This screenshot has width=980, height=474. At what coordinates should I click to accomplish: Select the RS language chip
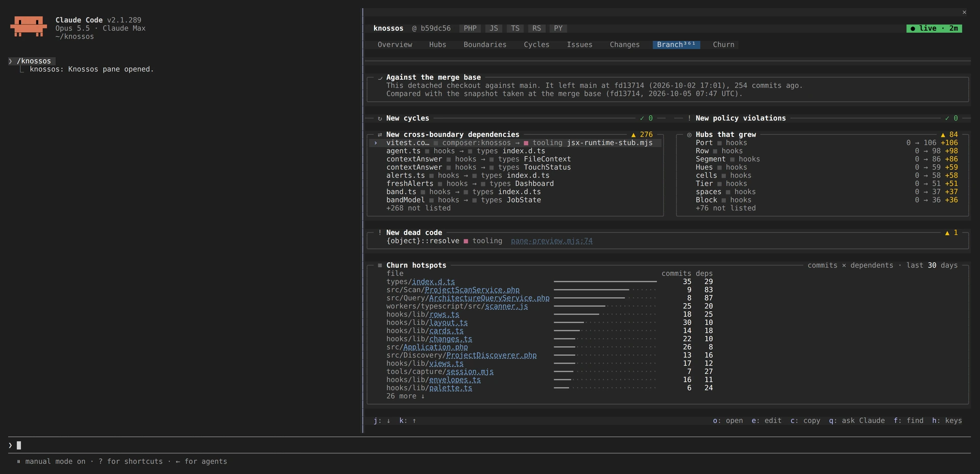click(x=536, y=29)
